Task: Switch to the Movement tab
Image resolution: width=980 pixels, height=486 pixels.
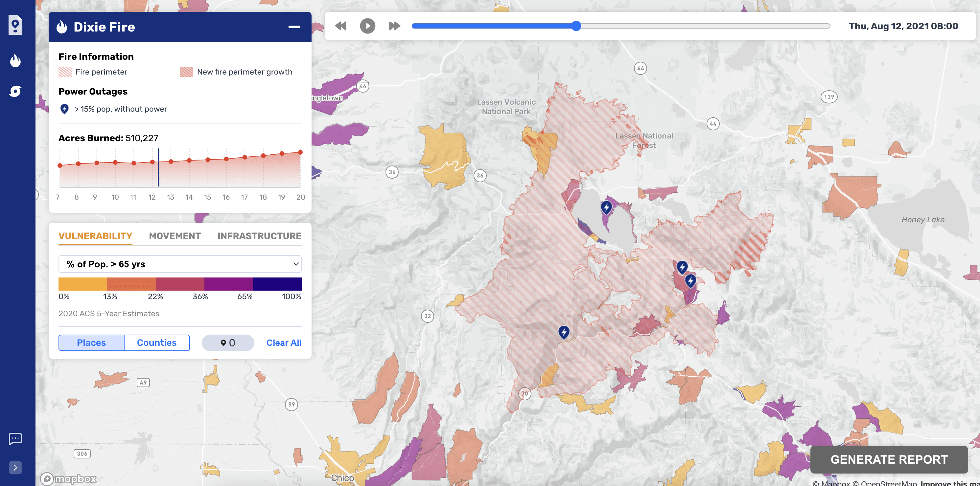Action: pos(175,236)
